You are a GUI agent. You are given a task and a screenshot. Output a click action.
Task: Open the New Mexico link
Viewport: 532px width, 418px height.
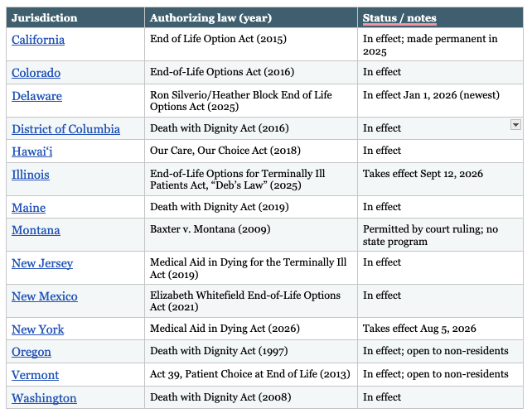(x=45, y=296)
